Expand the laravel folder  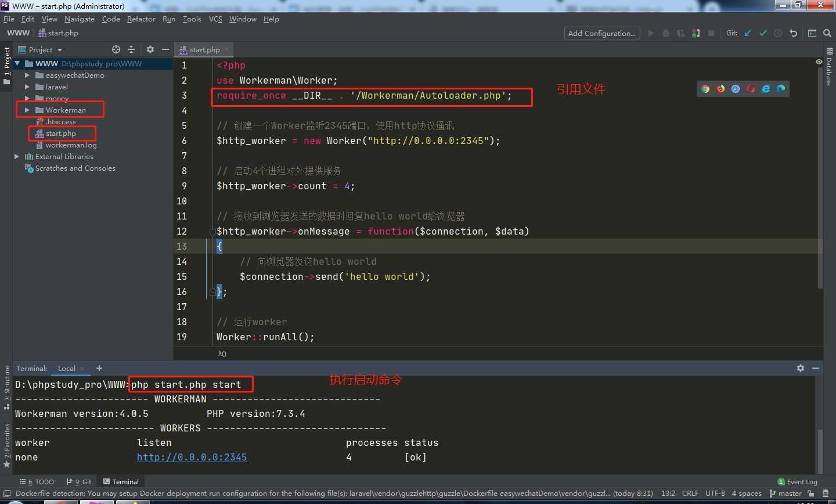pos(27,87)
